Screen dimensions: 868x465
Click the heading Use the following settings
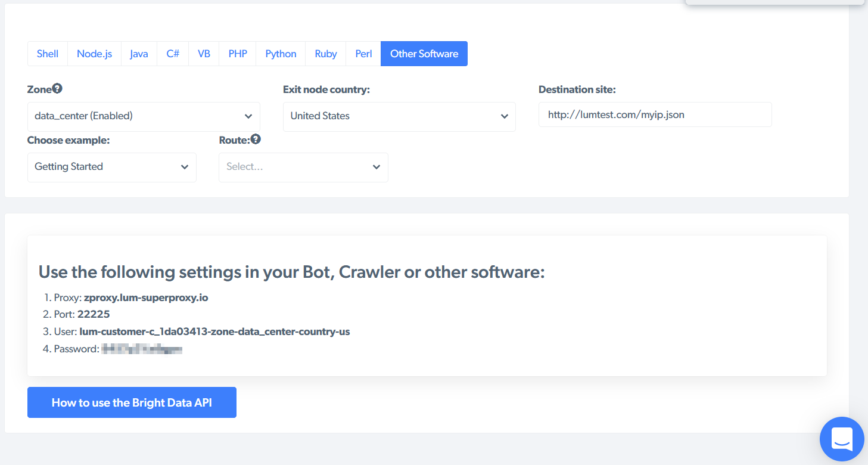(292, 272)
